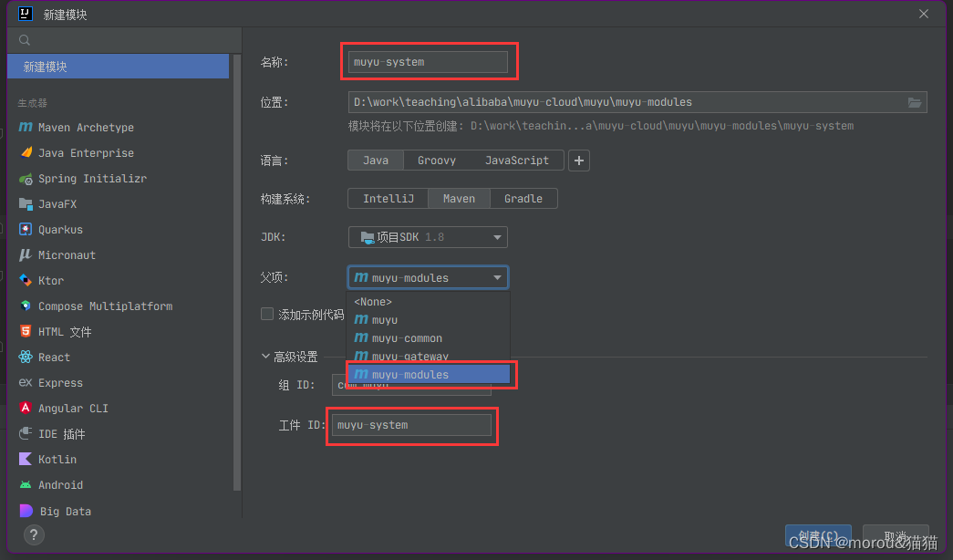
Task: Close the 新建模块 dialog
Action: tap(924, 14)
